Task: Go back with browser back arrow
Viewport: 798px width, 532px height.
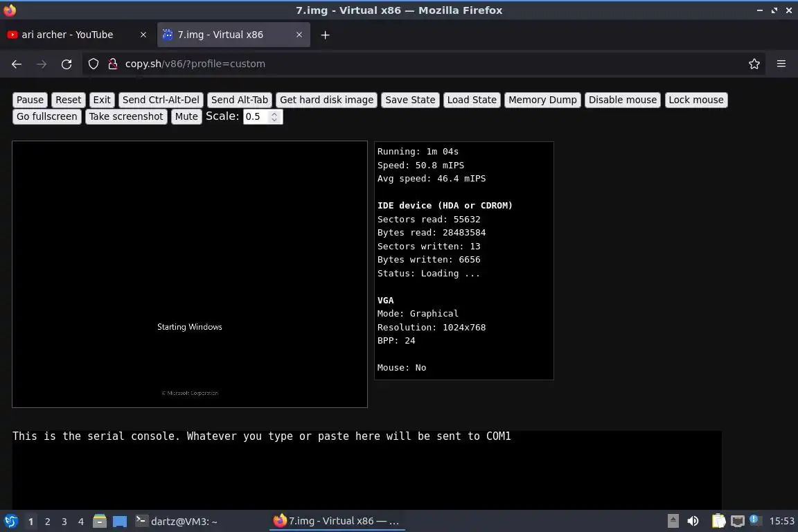Action: tap(17, 64)
